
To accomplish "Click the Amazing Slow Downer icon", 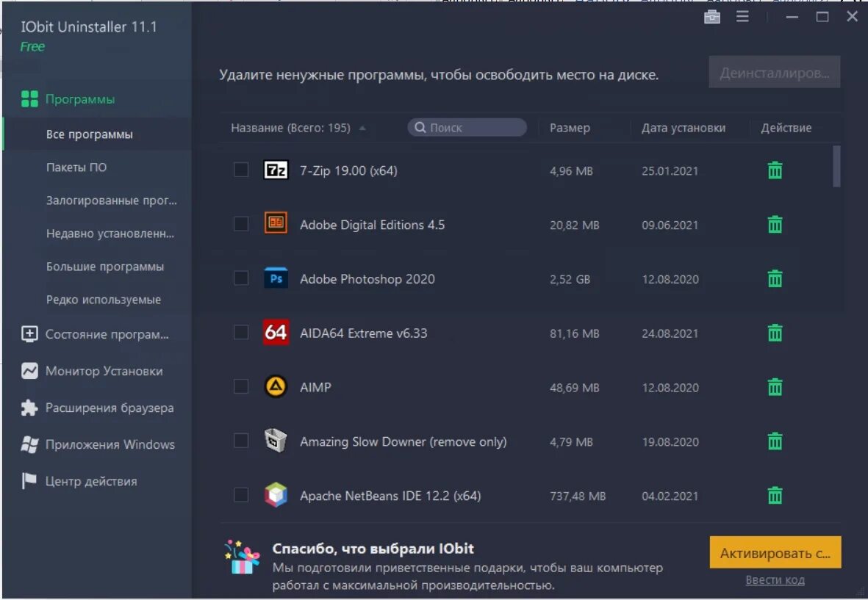I will coord(276,441).
